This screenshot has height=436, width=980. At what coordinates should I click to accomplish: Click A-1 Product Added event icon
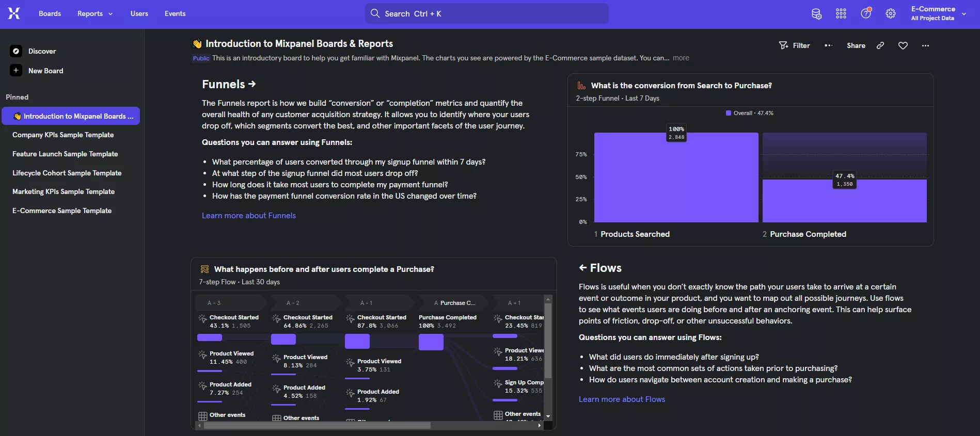point(350,393)
